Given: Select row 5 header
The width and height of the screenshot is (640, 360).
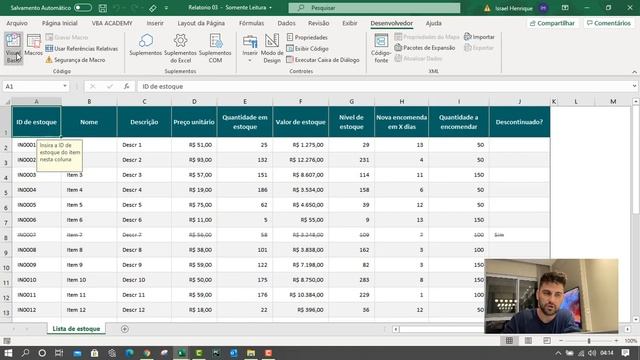Looking at the screenshot, I should tap(6, 190).
